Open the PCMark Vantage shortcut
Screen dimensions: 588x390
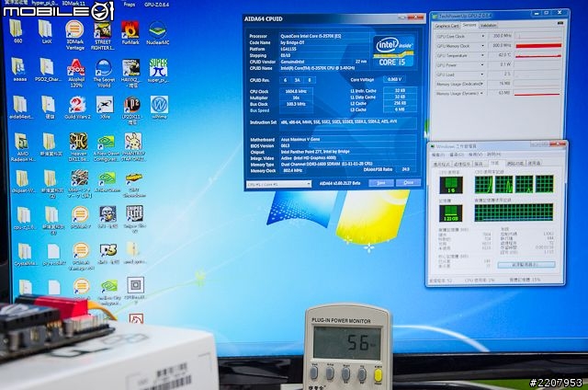(x=81, y=257)
